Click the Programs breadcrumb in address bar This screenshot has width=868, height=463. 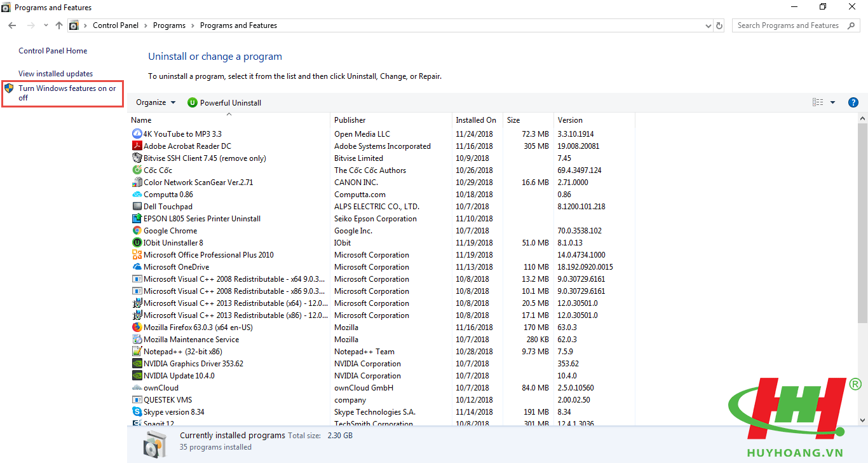169,25
